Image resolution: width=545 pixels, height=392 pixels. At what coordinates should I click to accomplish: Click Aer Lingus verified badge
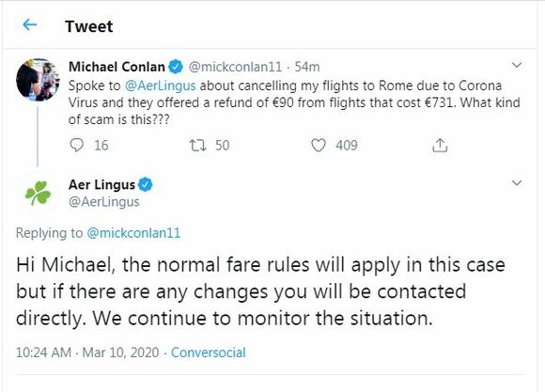click(146, 184)
